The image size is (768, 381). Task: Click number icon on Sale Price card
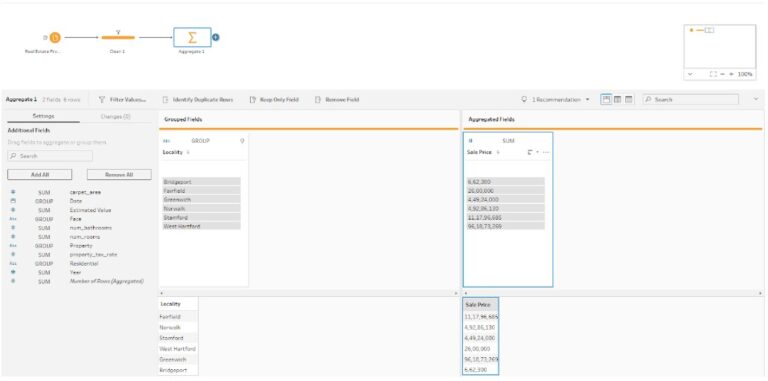(x=471, y=141)
